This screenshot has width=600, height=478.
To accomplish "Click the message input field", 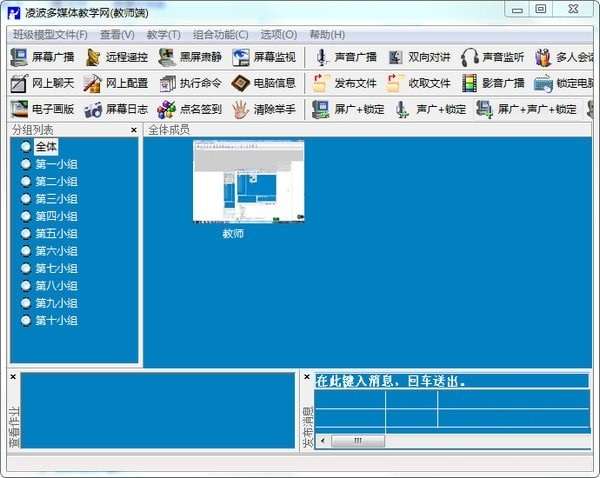I will [x=450, y=381].
